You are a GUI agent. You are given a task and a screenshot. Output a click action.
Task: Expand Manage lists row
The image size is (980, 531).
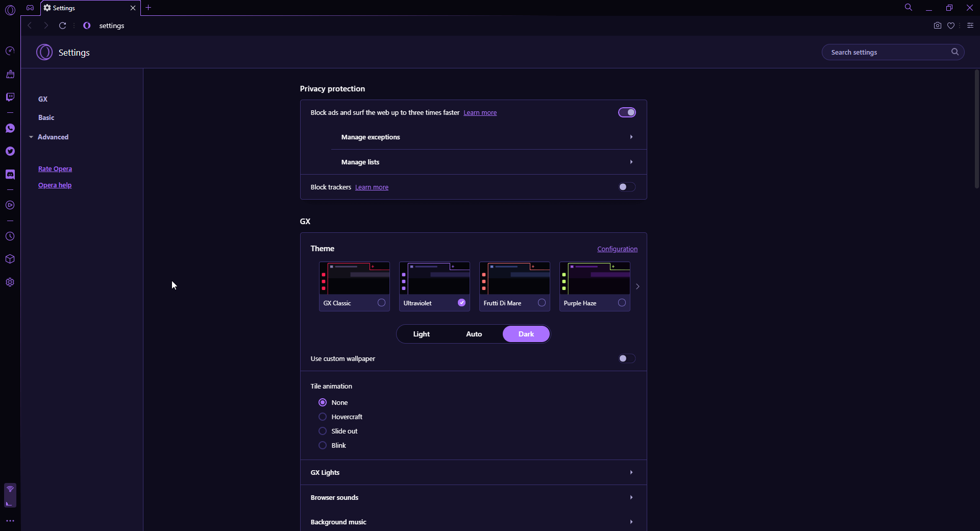click(x=488, y=162)
